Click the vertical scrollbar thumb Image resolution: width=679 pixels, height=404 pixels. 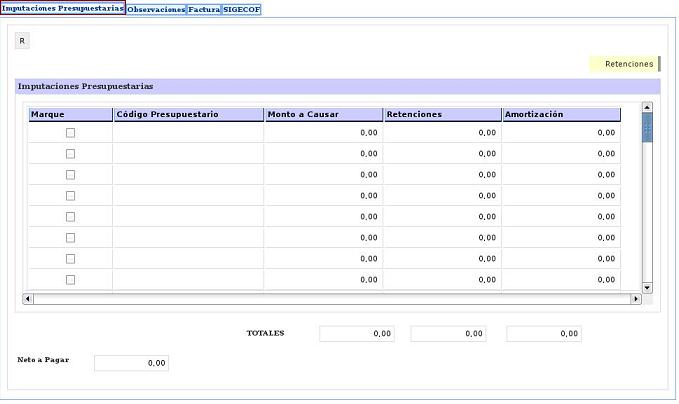tap(647, 127)
